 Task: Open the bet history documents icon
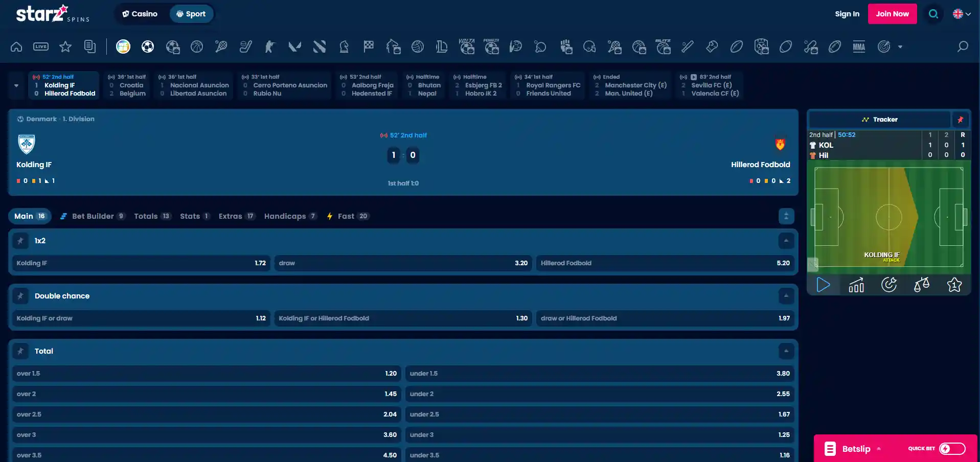click(90, 47)
